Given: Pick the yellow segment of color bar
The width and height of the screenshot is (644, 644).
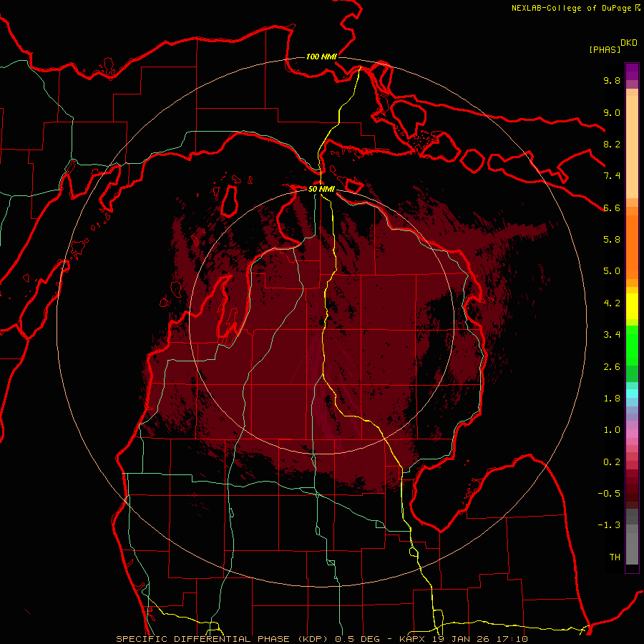Looking at the screenshot, I should click(x=632, y=306).
